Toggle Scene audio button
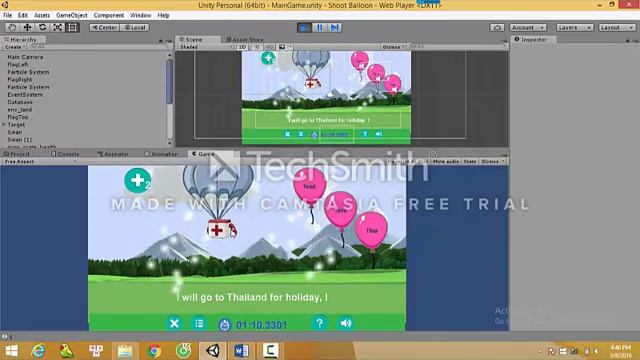This screenshot has height=360, width=640. pyautogui.click(x=269, y=47)
